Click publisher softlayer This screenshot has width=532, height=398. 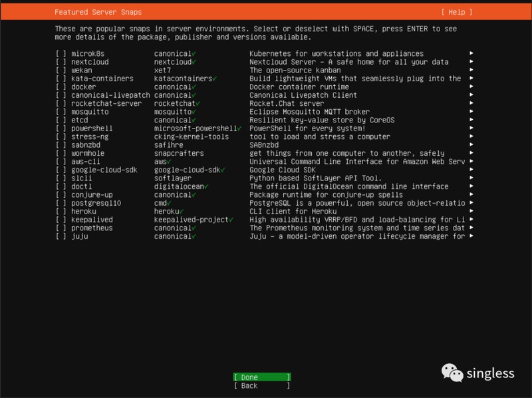tap(173, 178)
